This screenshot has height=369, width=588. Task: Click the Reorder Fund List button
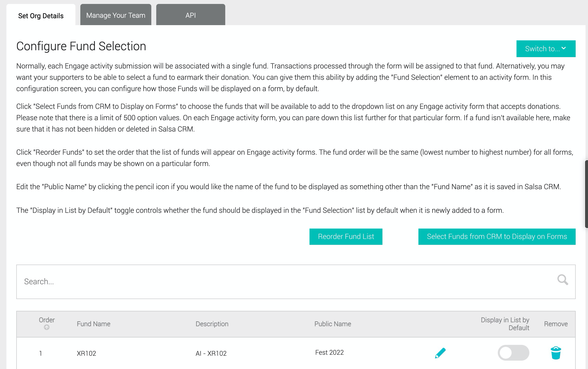click(x=346, y=237)
